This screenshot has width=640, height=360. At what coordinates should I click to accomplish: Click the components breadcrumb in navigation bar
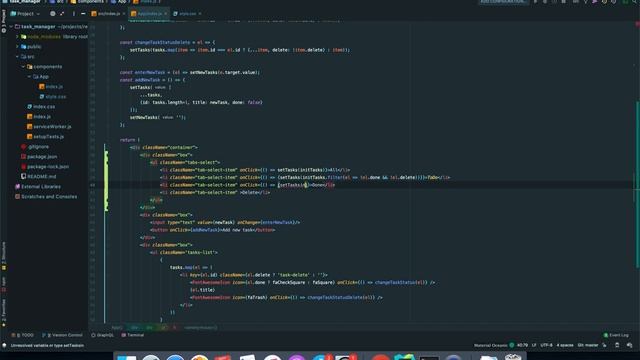[x=87, y=2]
